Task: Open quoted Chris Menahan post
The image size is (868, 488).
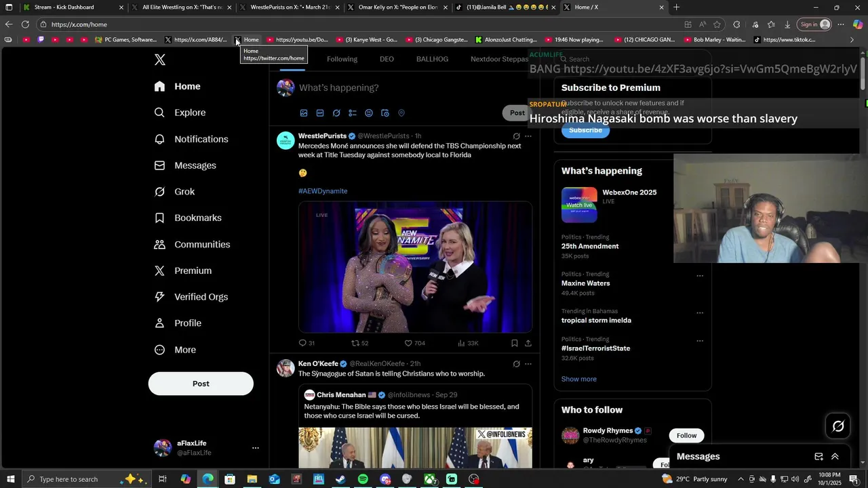Action: point(415,427)
